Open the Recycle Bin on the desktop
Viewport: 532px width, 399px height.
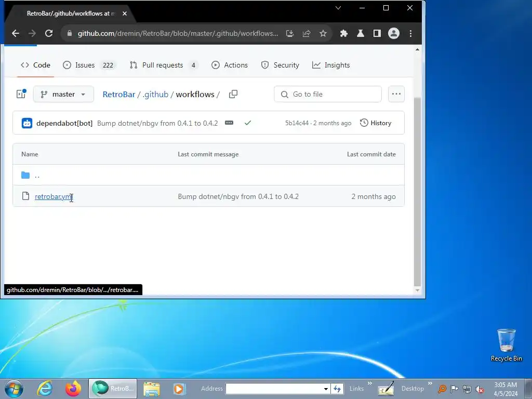coord(506,345)
